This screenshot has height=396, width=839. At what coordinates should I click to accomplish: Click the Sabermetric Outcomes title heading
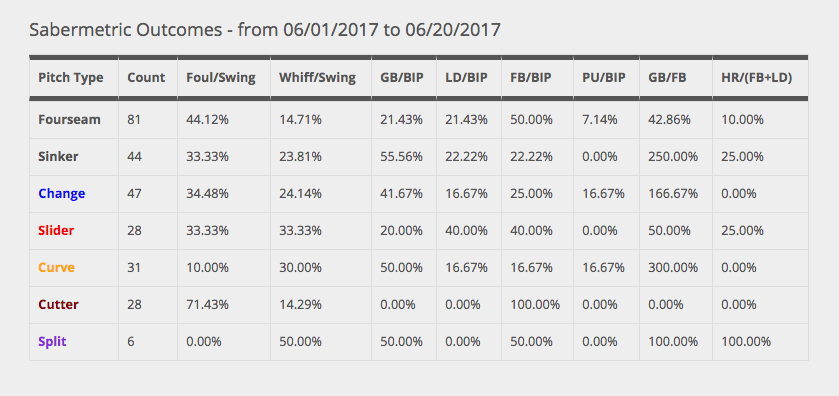(x=265, y=29)
